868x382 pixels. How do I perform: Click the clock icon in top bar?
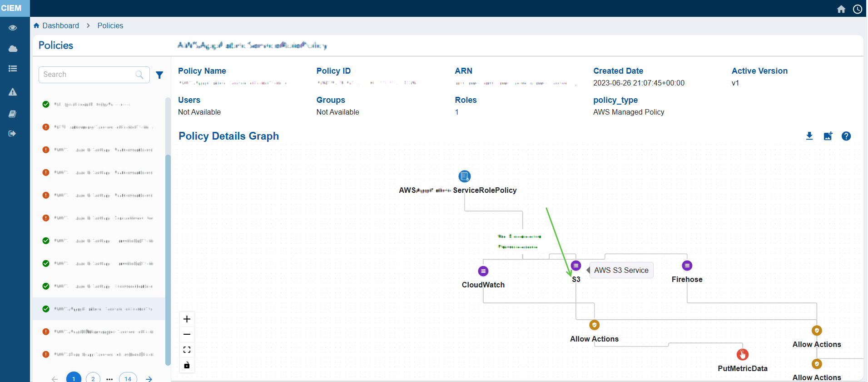857,9
